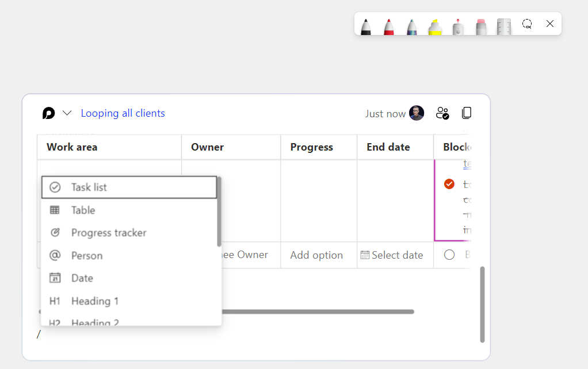Viewport: 588px width, 369px height.
Task: Insert Progress tracker from the menu
Action: coord(109,233)
